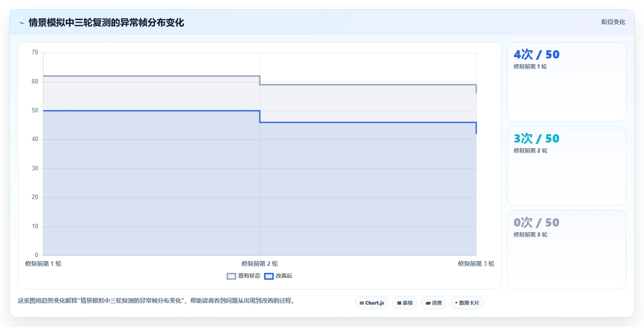
Task: Open the 4次 / 50 data card
Action: (x=567, y=82)
